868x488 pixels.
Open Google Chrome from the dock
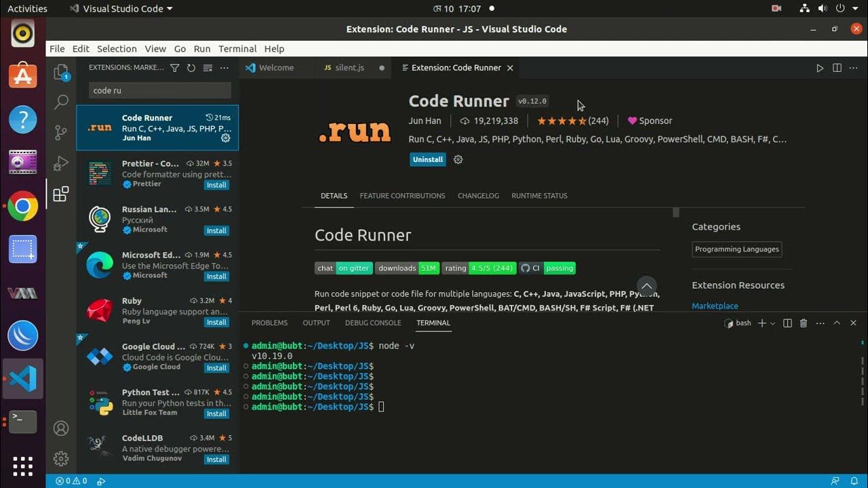[x=23, y=206]
